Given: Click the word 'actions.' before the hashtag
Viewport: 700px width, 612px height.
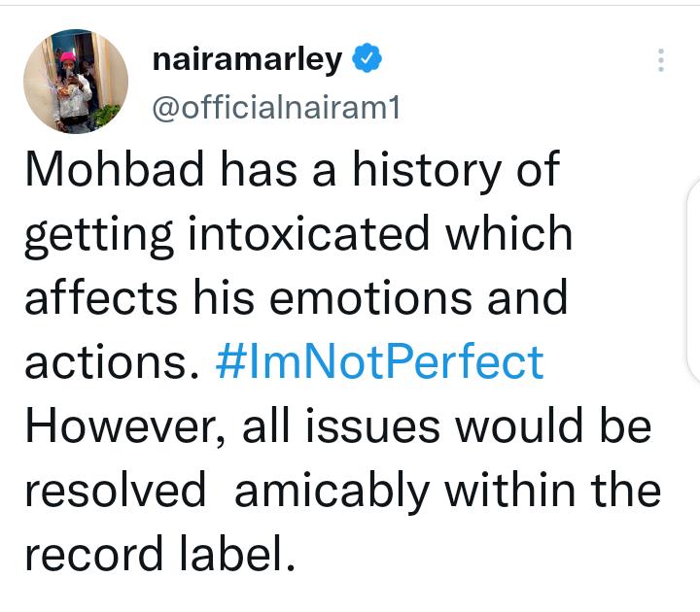Looking at the screenshot, I should [x=112, y=361].
